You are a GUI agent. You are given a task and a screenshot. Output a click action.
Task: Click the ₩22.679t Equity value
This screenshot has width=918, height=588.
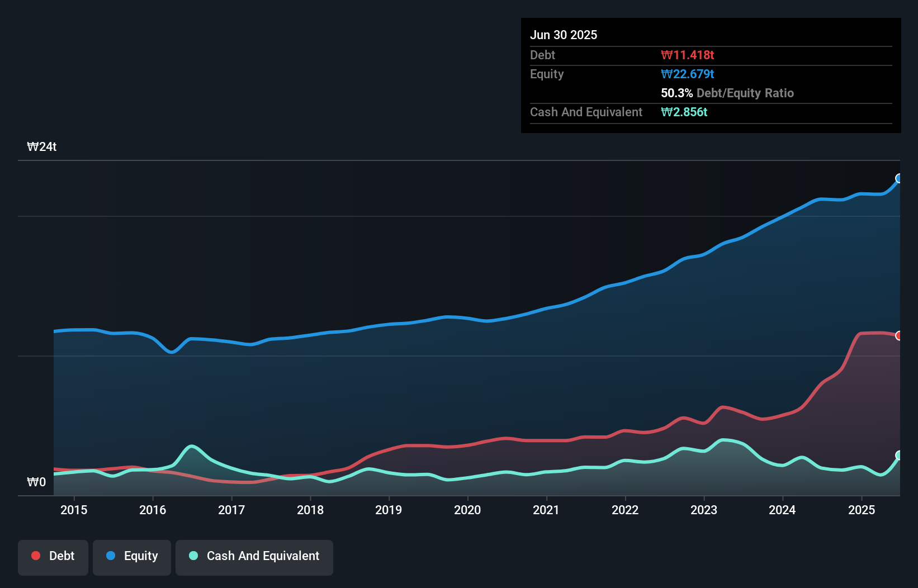pos(688,74)
